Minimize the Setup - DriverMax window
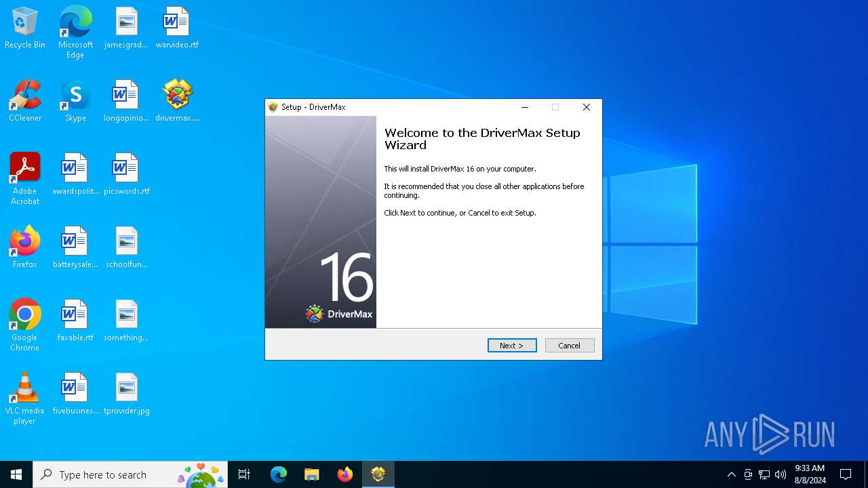 [x=525, y=107]
